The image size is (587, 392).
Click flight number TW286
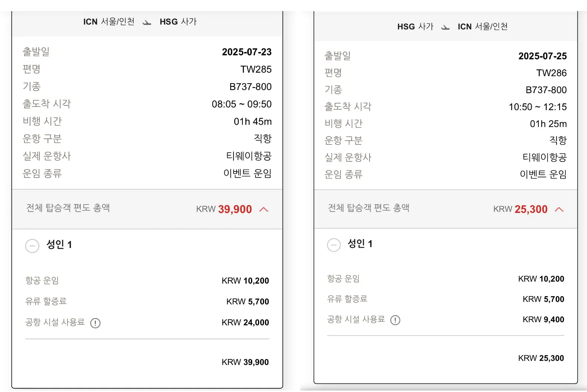551,73
